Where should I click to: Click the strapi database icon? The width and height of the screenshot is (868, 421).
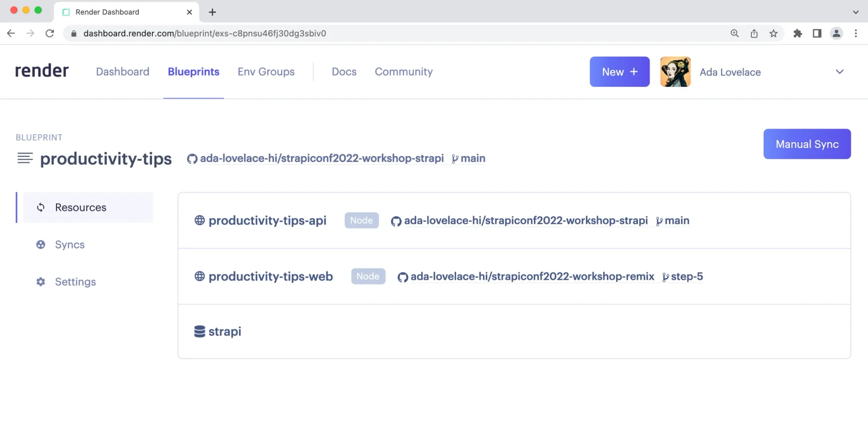tap(200, 331)
